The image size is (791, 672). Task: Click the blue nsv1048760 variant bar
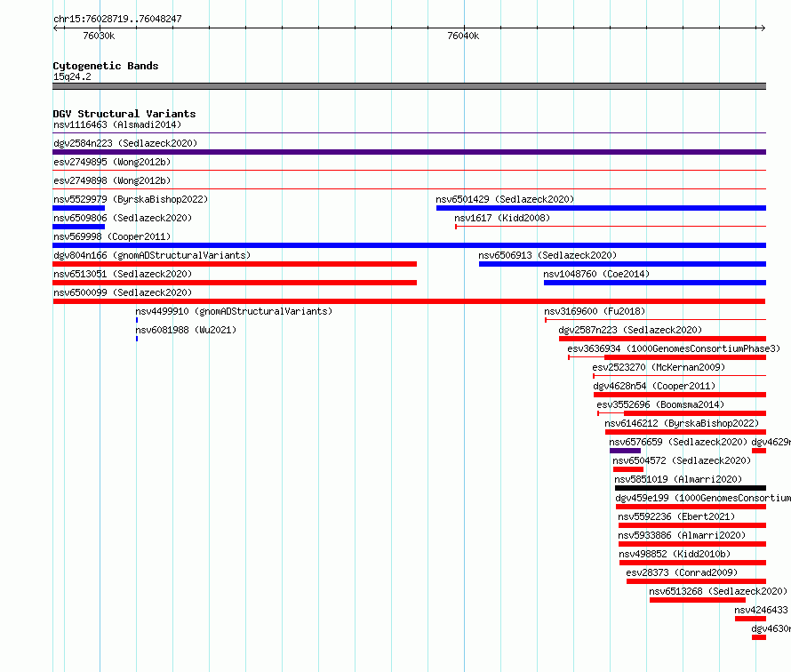655,283
